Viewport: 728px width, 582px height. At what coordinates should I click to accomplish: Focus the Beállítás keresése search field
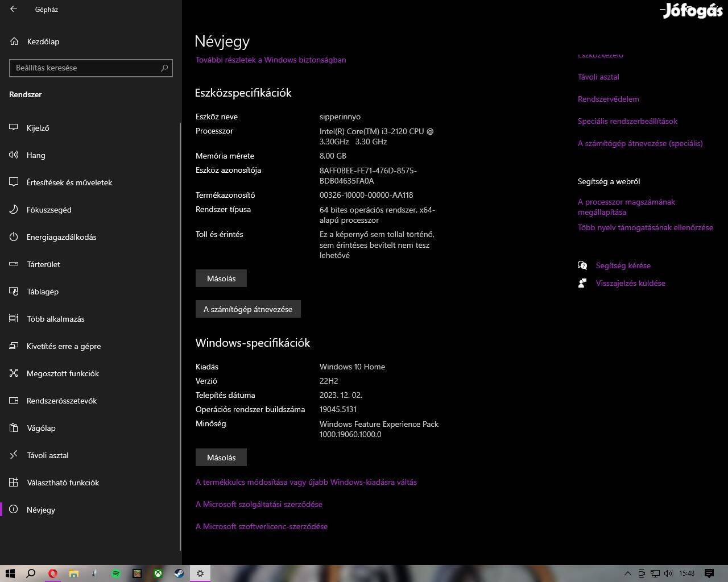[x=91, y=68]
